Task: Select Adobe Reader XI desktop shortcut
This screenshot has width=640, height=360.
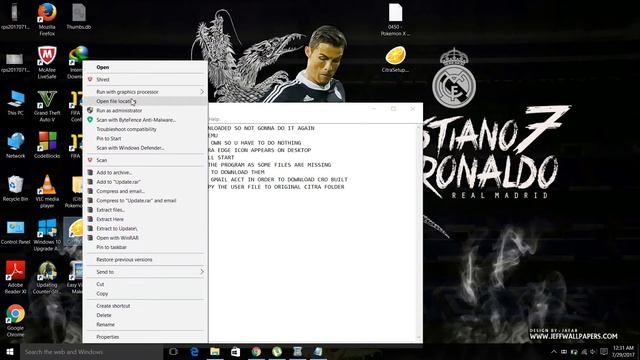Action: [16, 278]
